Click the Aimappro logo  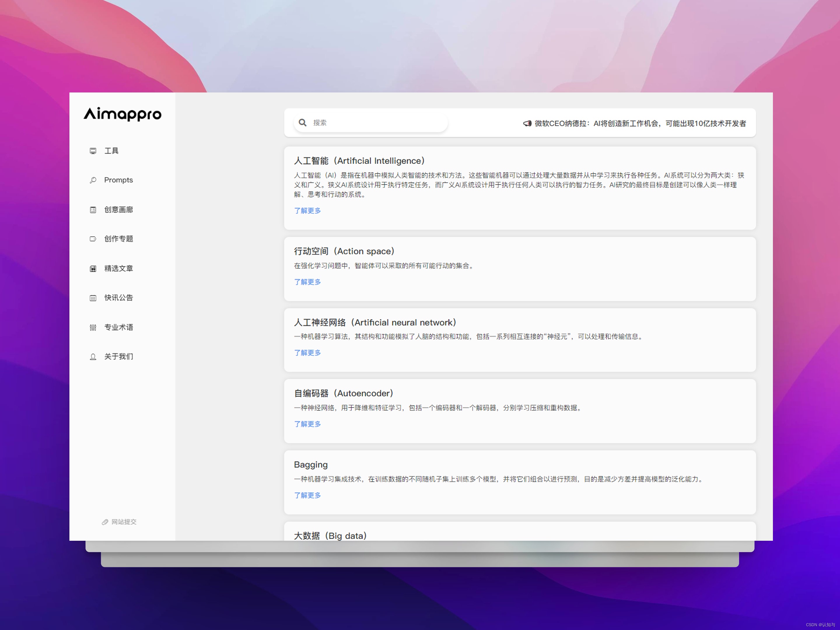click(x=123, y=114)
